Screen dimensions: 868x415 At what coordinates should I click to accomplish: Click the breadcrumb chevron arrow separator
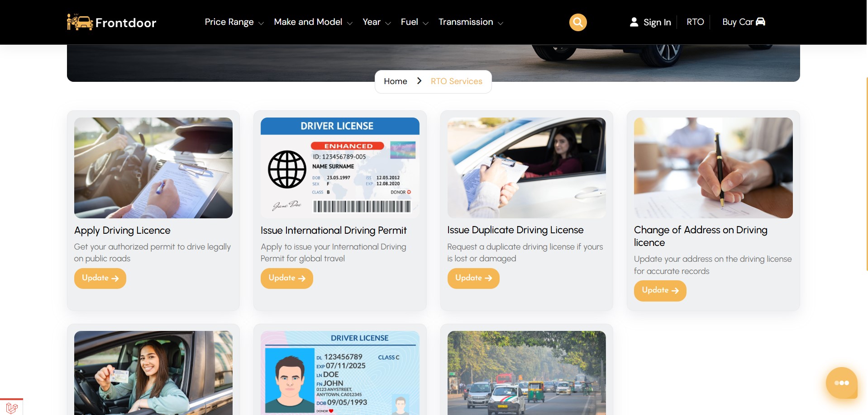(419, 81)
